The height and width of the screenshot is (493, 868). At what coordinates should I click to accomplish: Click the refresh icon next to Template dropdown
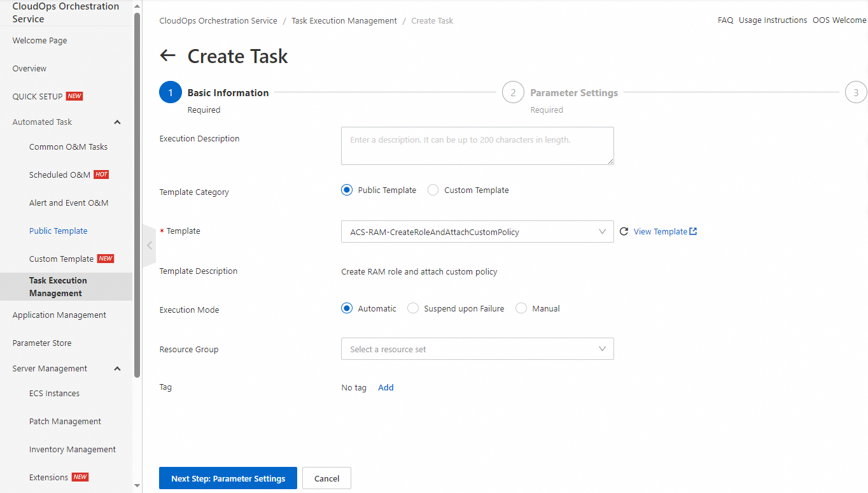tap(624, 232)
